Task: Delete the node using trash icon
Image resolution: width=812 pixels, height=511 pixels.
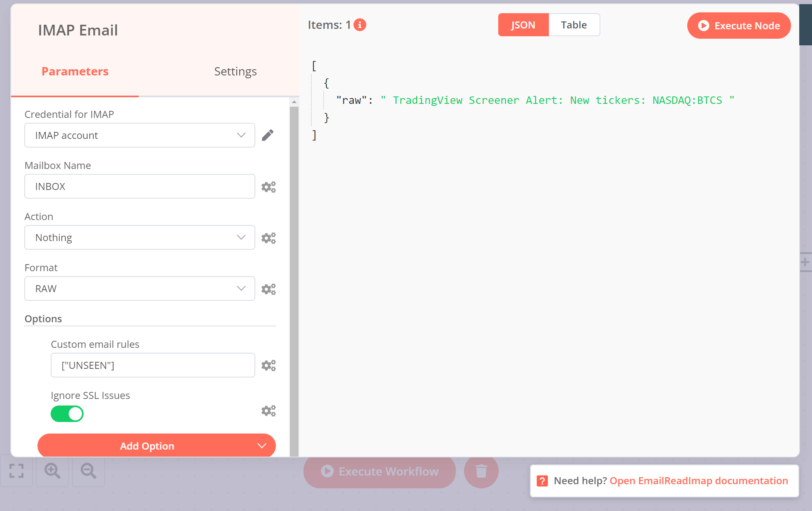Action: [481, 471]
